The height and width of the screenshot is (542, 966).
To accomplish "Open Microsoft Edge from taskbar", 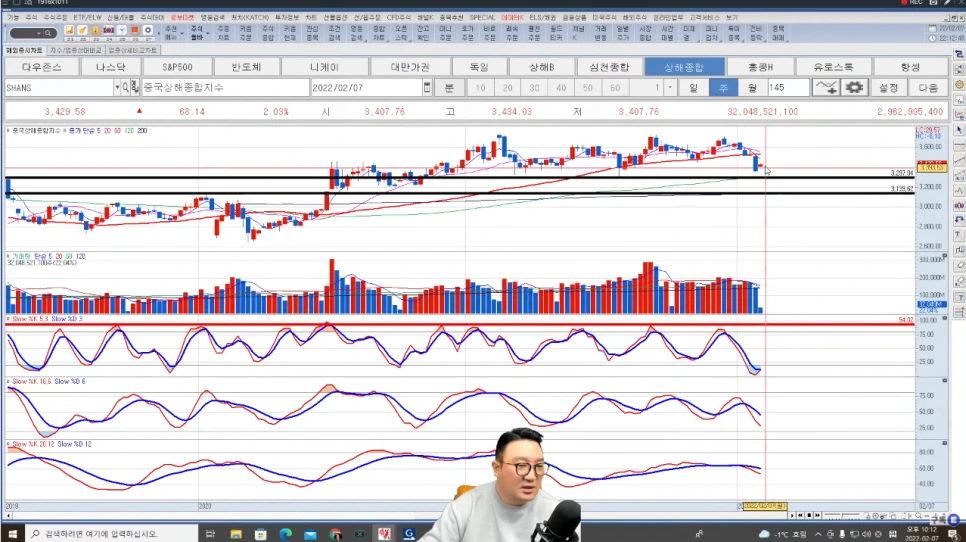I will coord(285,534).
